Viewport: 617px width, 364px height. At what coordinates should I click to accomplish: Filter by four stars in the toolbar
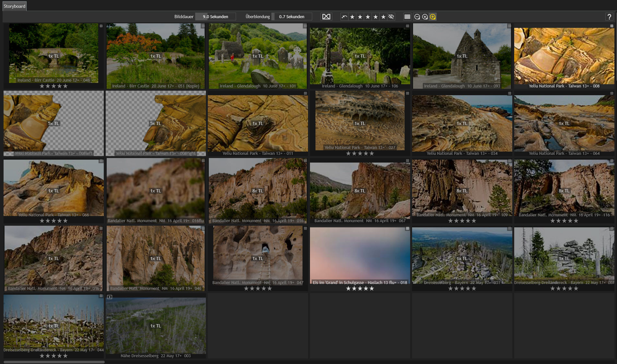click(375, 17)
